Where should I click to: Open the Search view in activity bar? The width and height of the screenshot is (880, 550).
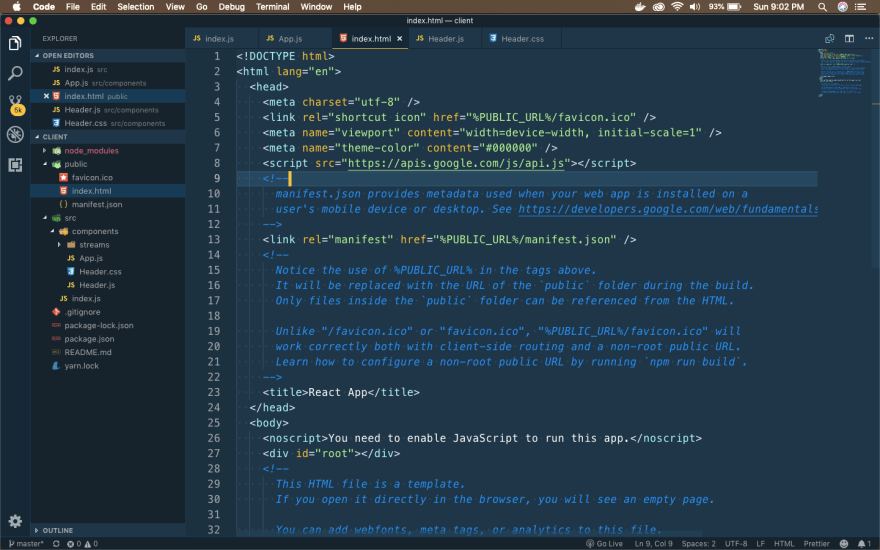pos(15,73)
